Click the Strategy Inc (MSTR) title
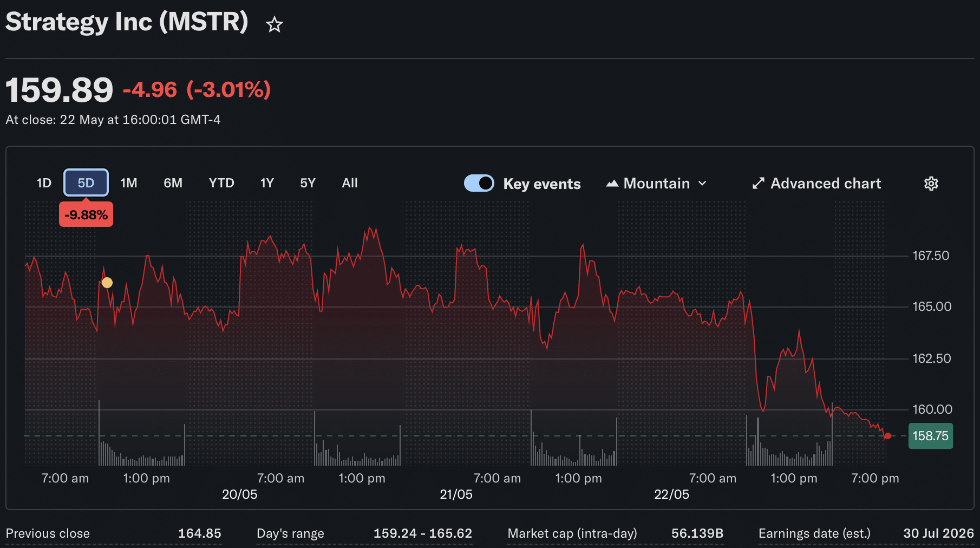 point(127,22)
